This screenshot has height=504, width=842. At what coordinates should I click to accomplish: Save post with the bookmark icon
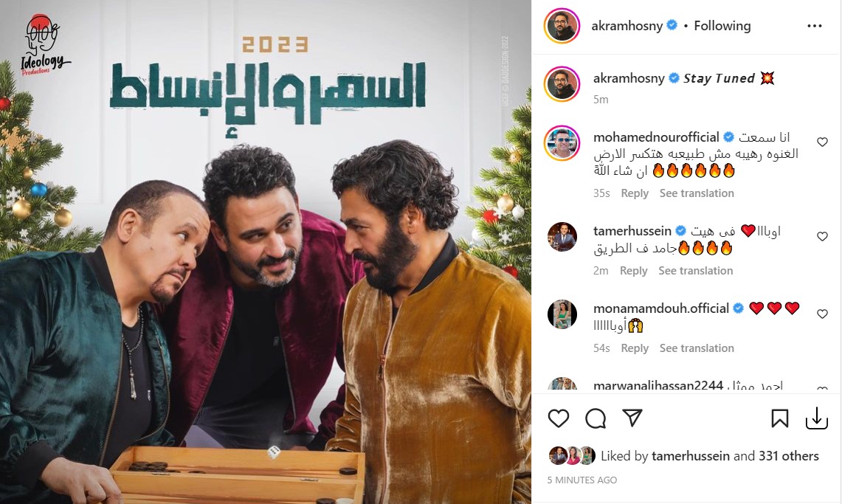pyautogui.click(x=780, y=418)
